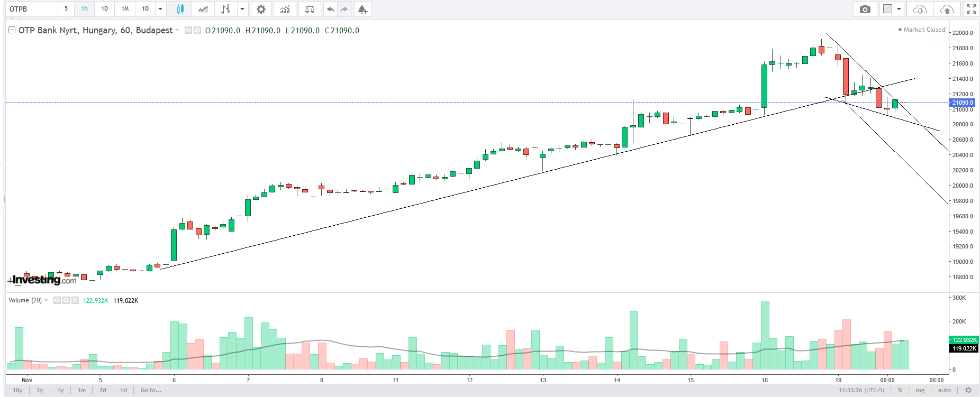Open the bar style dropdown arrow

click(x=242, y=9)
